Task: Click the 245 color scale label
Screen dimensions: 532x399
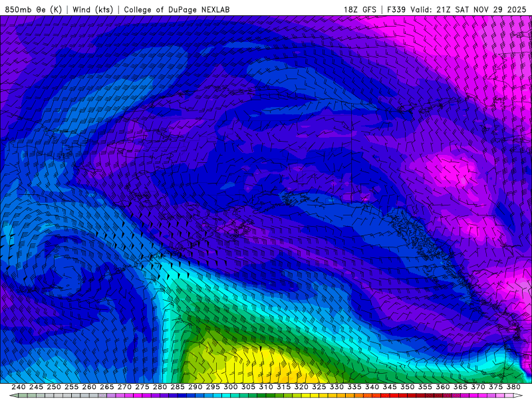Action: [37, 387]
